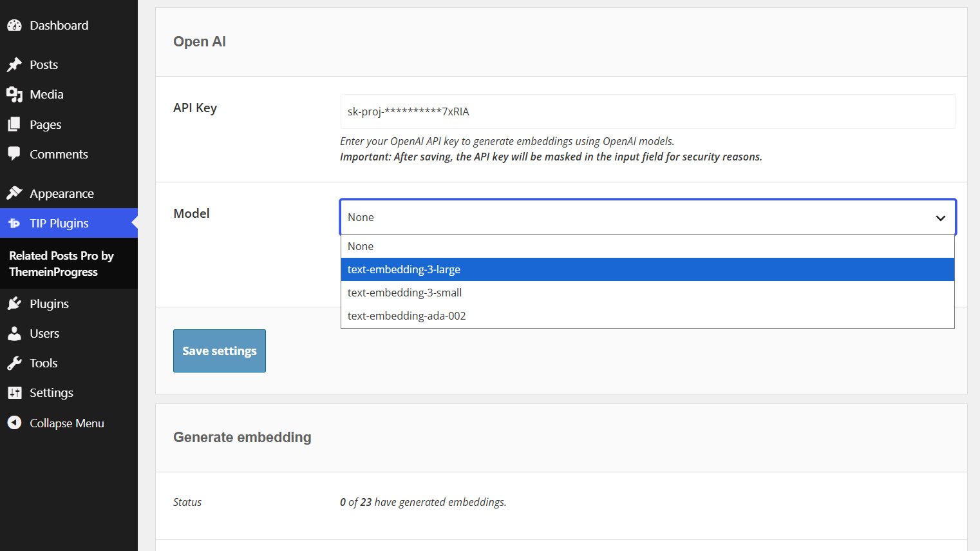Click the Users person icon
The image size is (980, 551).
pyautogui.click(x=14, y=333)
